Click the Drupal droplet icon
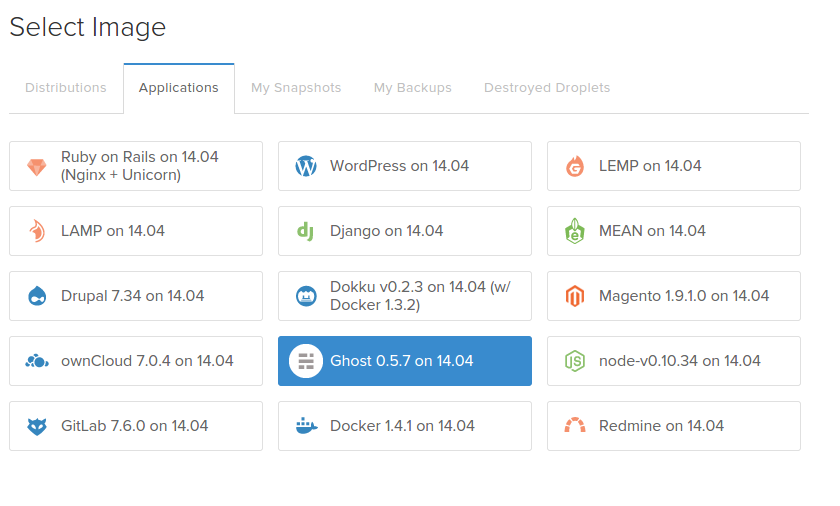 tap(37, 296)
